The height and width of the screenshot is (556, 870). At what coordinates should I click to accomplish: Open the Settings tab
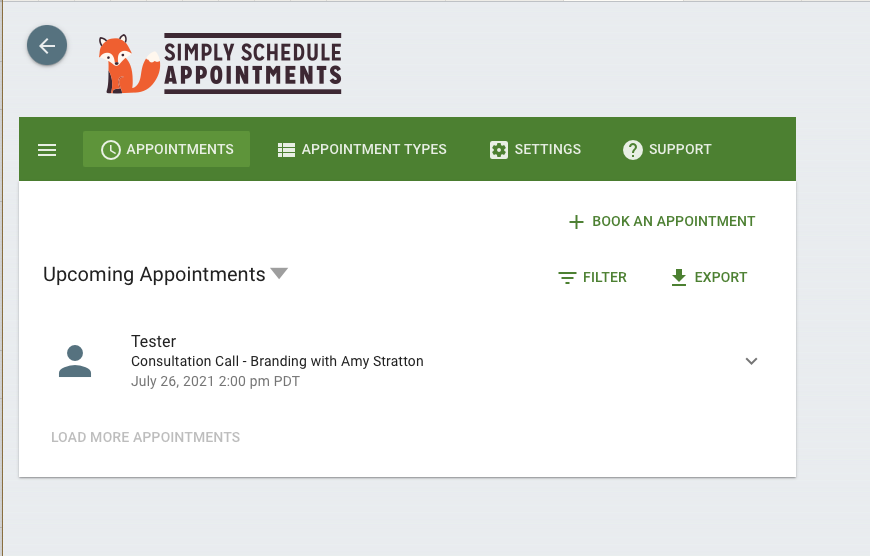point(535,149)
